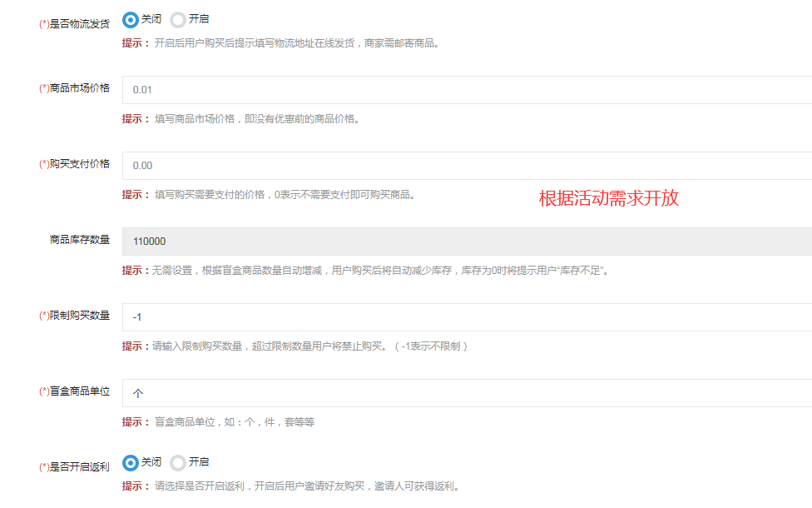Image resolution: width=812 pixels, height=508 pixels.
Task: Select 关闭 for 是否开启返利
Action: (x=131, y=462)
